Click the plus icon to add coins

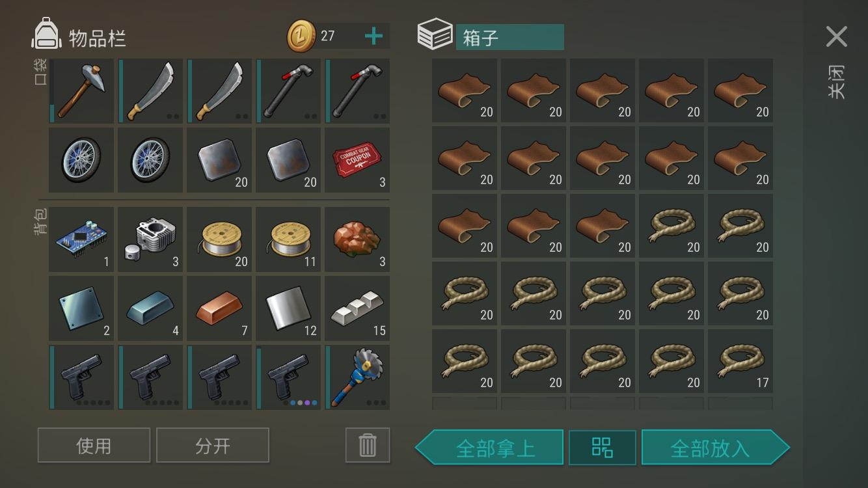(373, 36)
